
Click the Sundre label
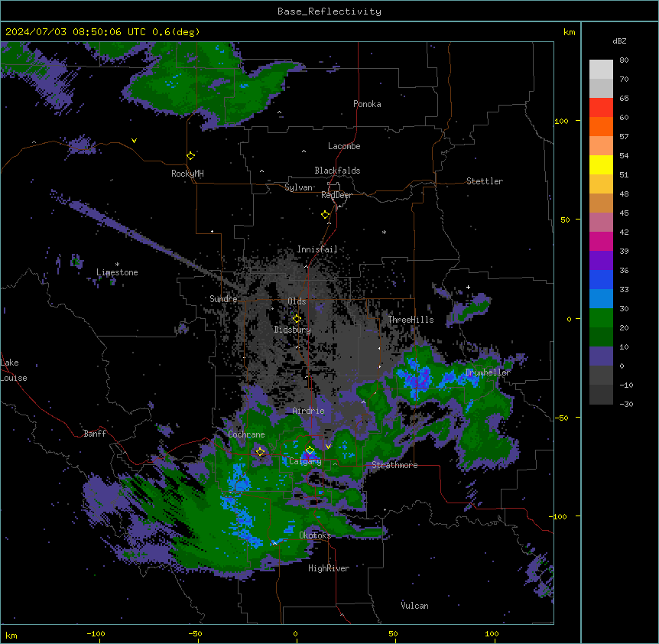pos(223,299)
